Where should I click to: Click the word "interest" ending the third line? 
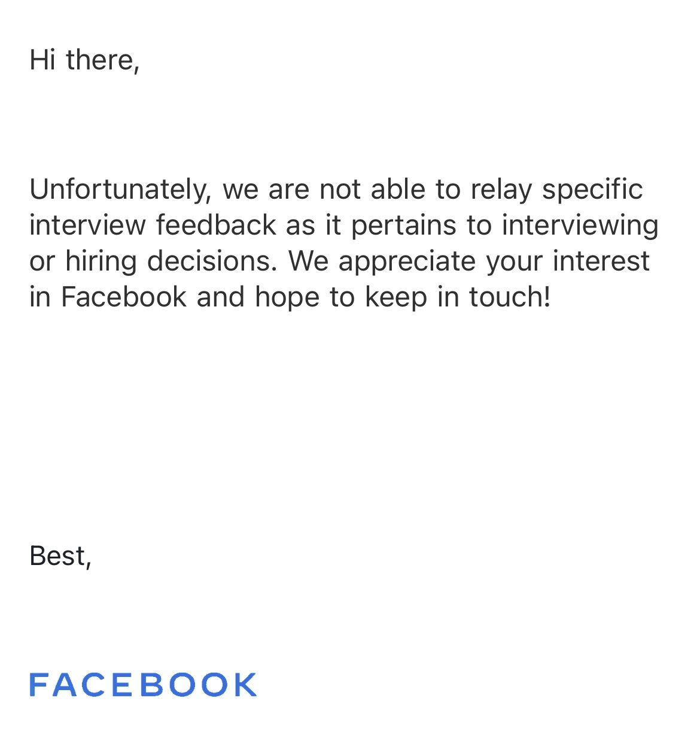(x=601, y=261)
